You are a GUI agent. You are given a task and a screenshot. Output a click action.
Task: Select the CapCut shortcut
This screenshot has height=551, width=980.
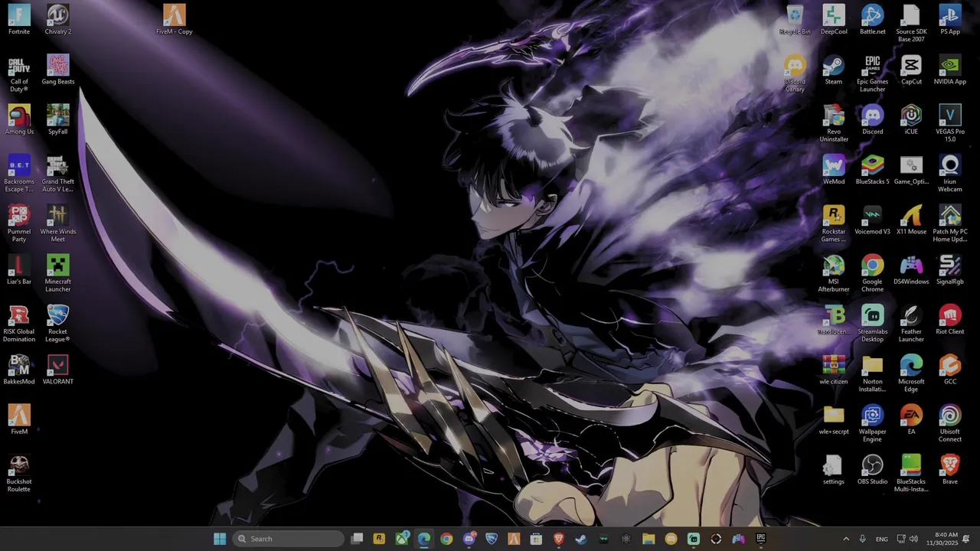[911, 70]
